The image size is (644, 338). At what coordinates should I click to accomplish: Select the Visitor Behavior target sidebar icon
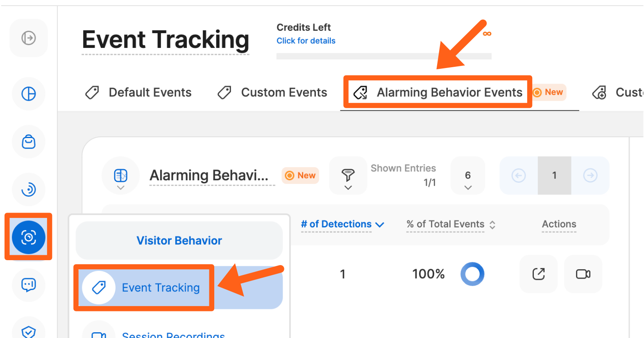[29, 237]
